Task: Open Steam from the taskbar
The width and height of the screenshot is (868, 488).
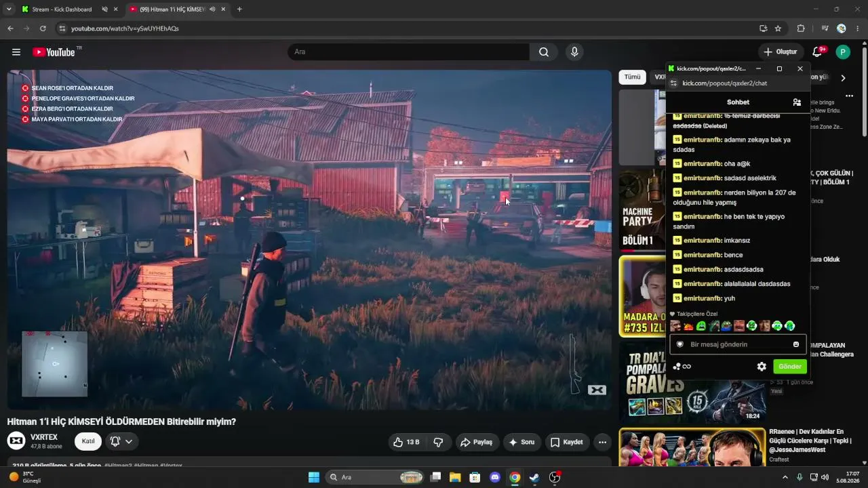Action: (x=534, y=477)
